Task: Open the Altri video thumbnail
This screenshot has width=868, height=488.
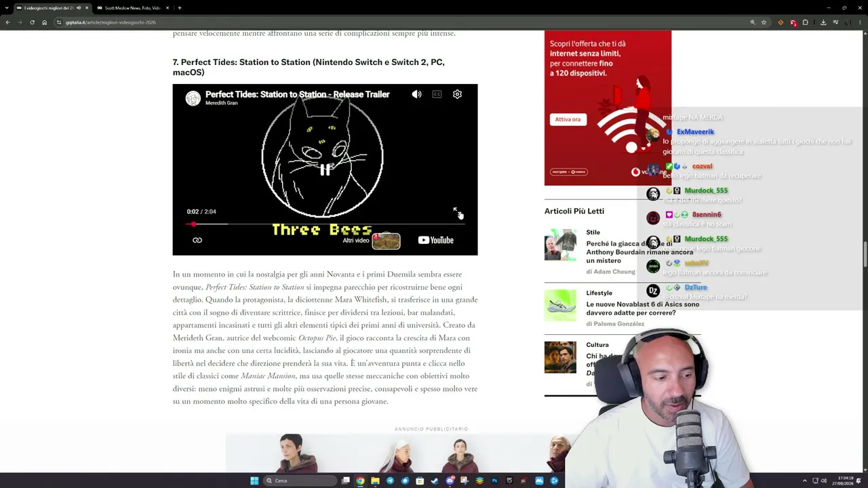Action: 386,241
